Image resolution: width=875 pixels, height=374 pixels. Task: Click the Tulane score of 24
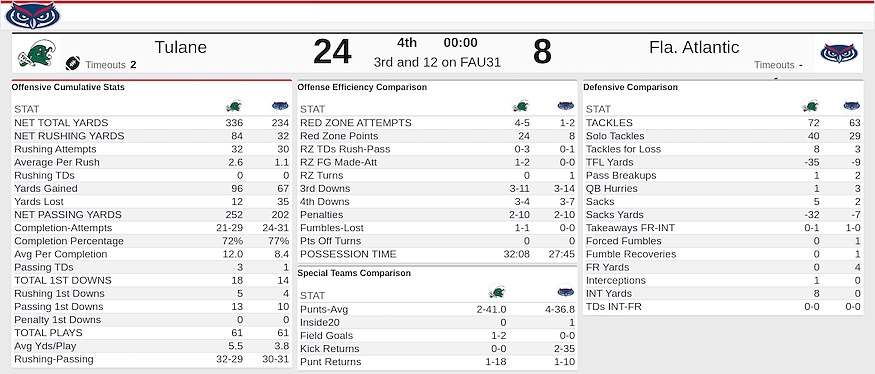[332, 52]
